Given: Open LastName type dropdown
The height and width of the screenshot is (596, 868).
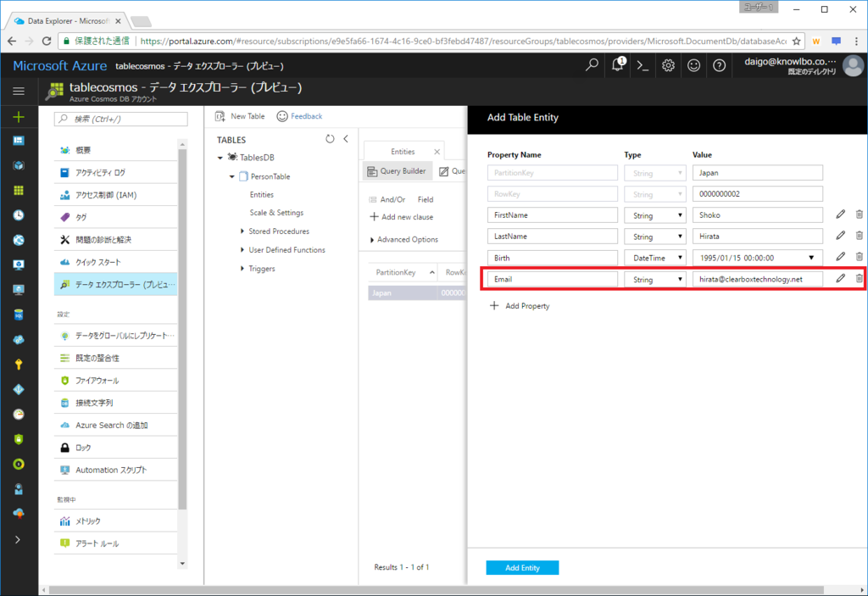Looking at the screenshot, I should point(655,237).
